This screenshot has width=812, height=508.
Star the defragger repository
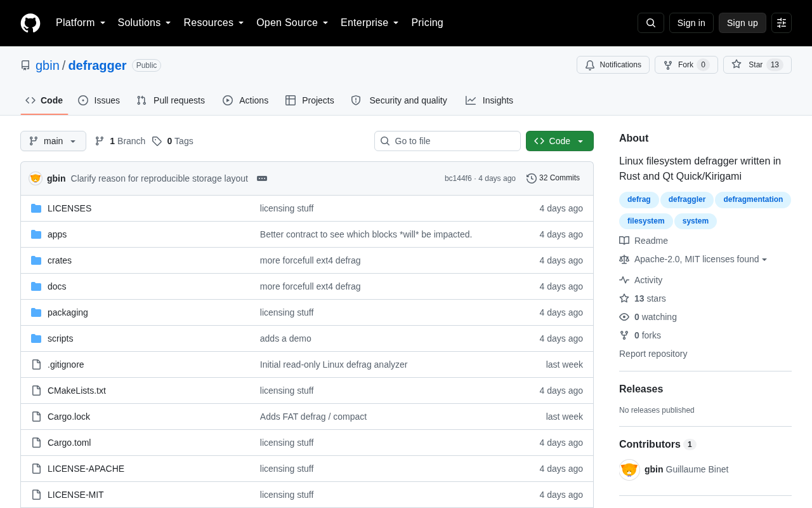click(x=757, y=65)
